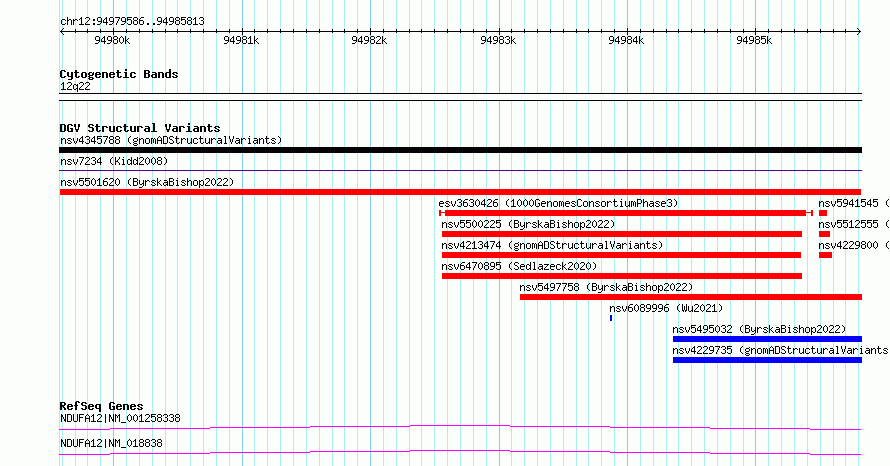Select the nsv4229735 (gnomADStructuralVariants) label
The image size is (890, 466).
pos(780,350)
